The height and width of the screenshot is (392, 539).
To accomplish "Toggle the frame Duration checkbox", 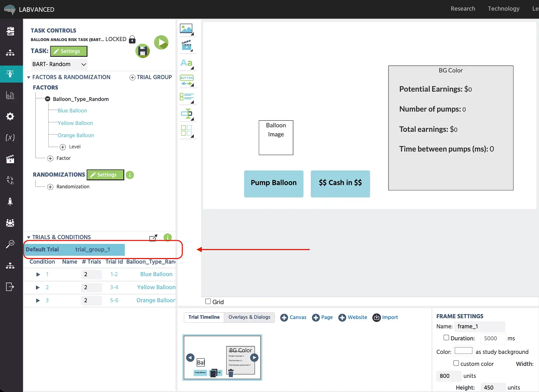I will pos(446,338).
